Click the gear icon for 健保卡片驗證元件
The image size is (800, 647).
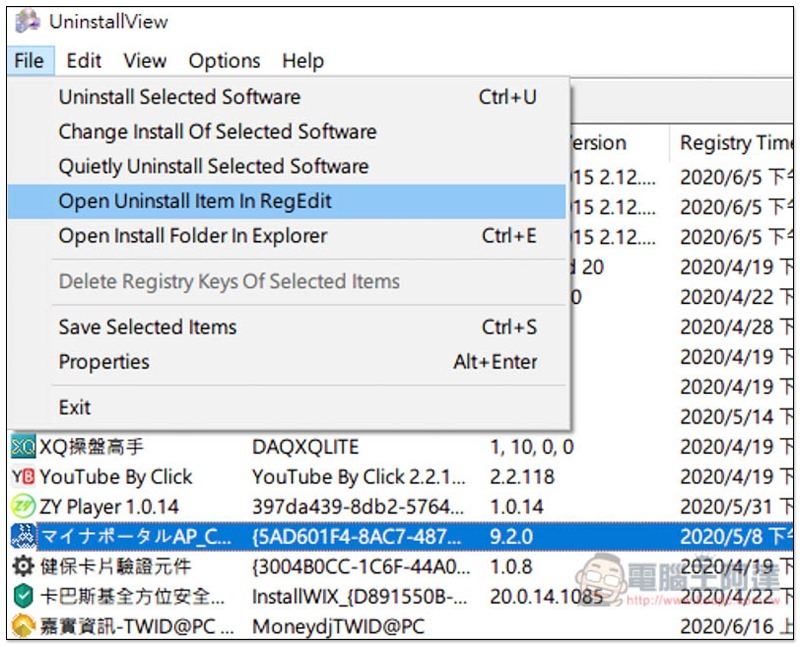(x=23, y=566)
